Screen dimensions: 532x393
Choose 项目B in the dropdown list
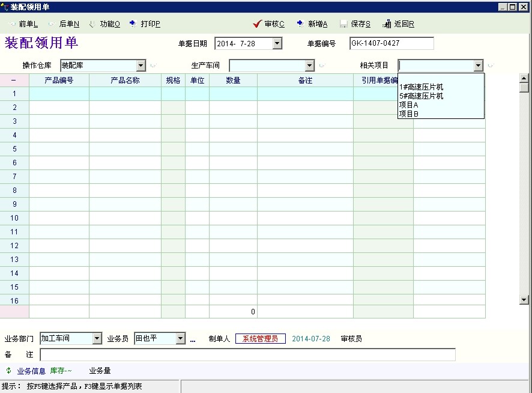click(409, 114)
